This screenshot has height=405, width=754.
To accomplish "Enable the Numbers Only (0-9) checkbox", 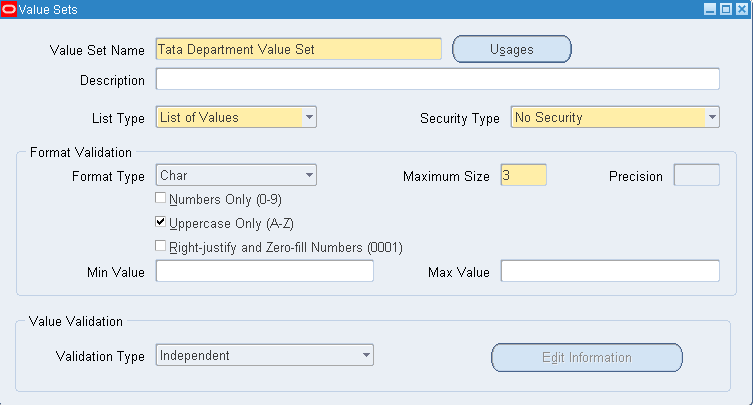I will (x=161, y=199).
